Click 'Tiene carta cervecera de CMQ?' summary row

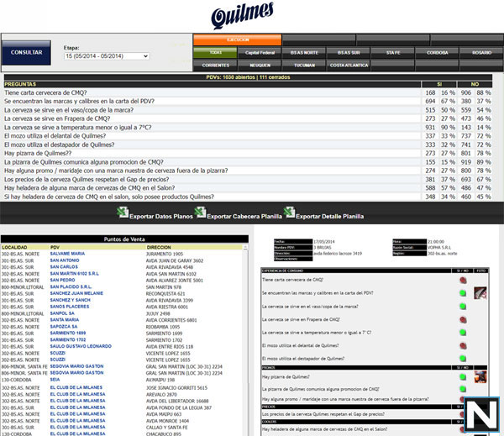pyautogui.click(x=248, y=92)
